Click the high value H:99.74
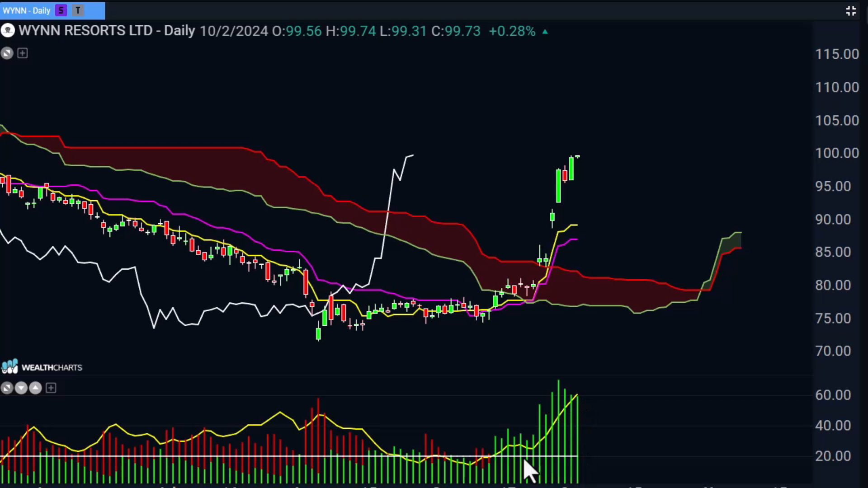 [351, 31]
